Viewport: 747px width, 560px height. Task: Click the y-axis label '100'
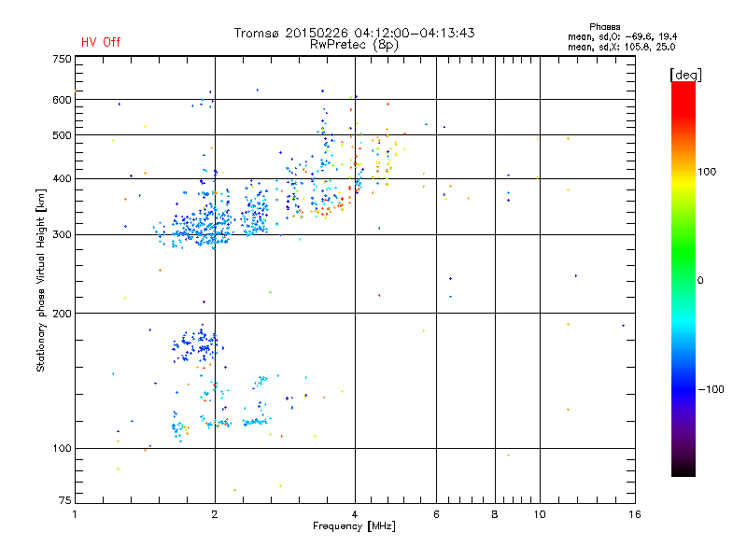pyautogui.click(x=62, y=448)
